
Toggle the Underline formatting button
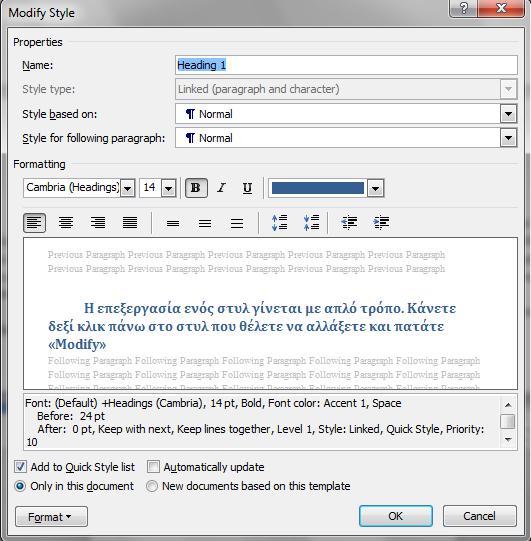point(247,188)
